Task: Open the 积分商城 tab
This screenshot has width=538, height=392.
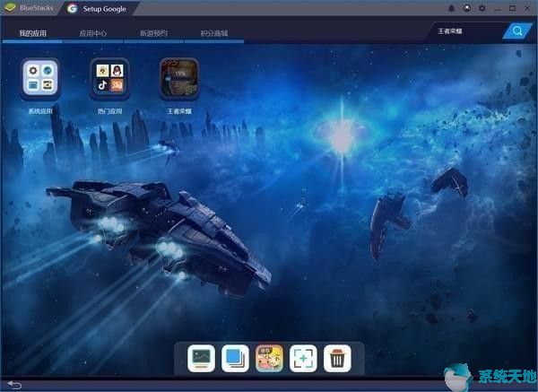Action: tap(213, 33)
